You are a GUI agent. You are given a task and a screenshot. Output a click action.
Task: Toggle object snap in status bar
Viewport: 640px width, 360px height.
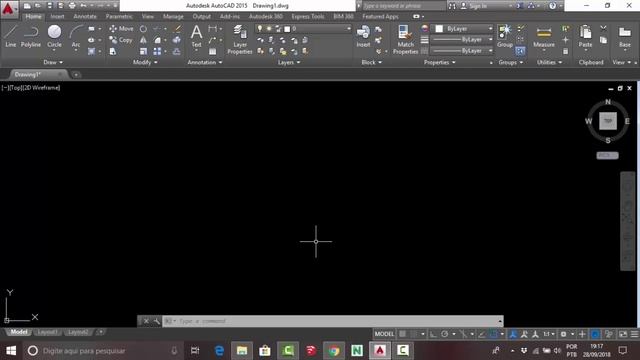[x=493, y=334]
